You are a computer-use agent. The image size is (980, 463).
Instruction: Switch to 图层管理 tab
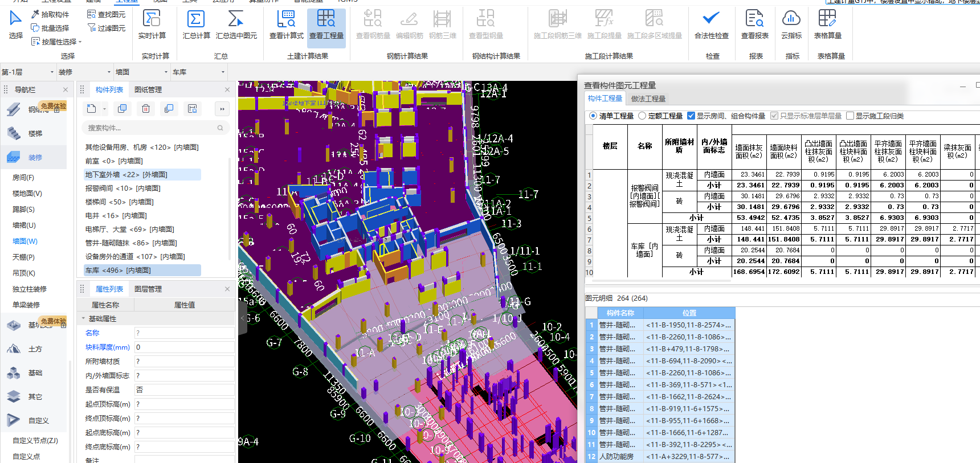[148, 289]
